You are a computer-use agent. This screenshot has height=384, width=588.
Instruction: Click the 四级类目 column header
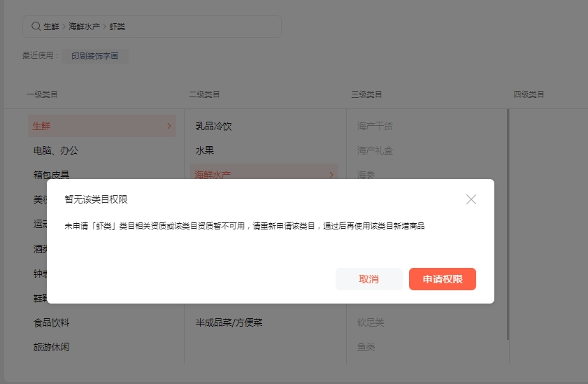[x=529, y=94]
